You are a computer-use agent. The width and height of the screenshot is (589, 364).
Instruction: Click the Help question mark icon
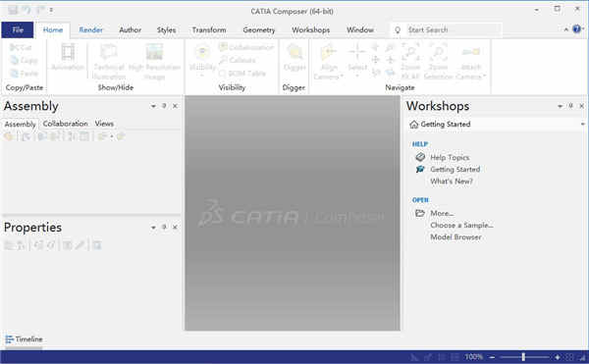576,29
